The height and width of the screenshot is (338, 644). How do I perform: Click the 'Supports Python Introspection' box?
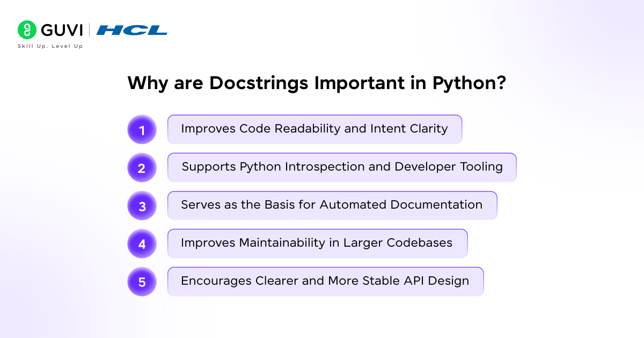point(342,167)
